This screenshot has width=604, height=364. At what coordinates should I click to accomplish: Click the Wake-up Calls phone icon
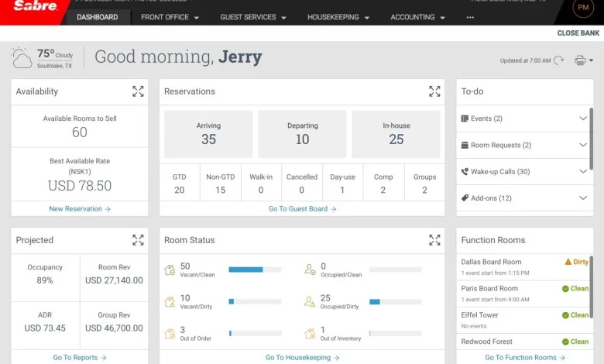tap(465, 171)
